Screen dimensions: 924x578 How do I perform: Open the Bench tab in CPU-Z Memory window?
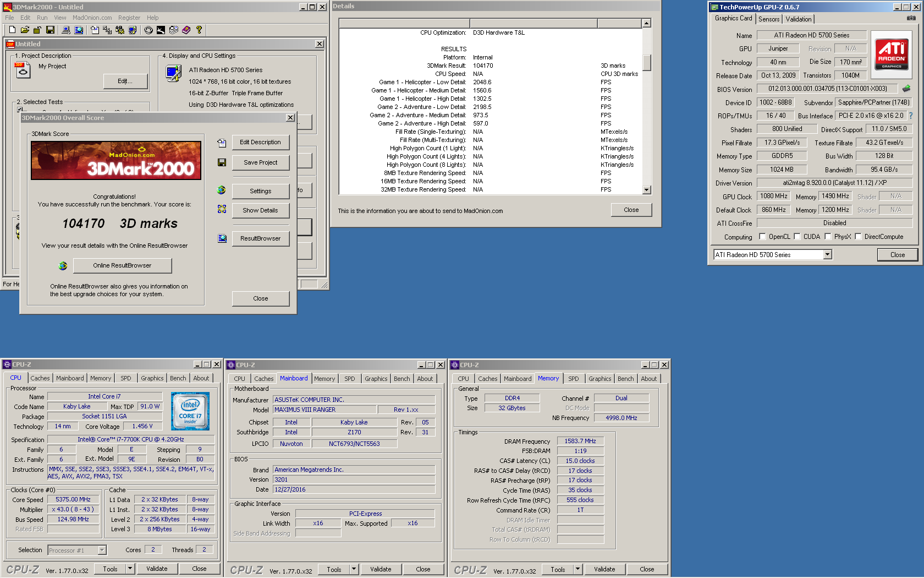(626, 379)
